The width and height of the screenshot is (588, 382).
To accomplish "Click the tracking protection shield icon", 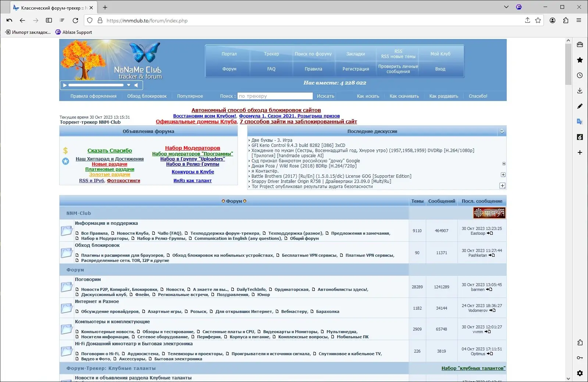I will pyautogui.click(x=90, y=21).
